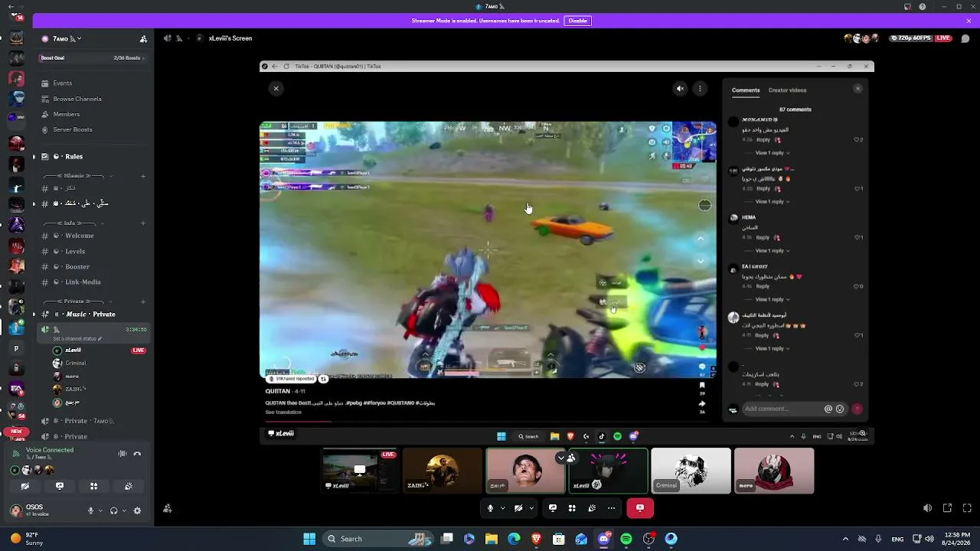Open microphone options arrow in control bar

(503, 508)
